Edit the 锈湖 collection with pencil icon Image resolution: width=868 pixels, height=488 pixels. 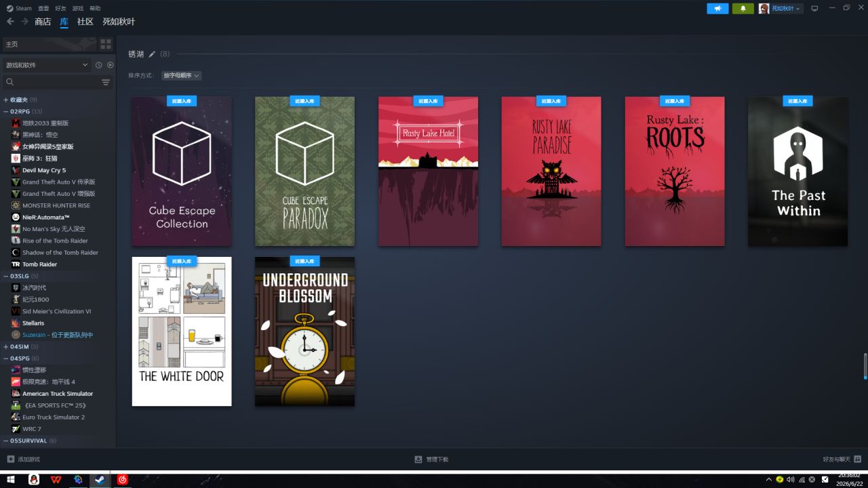(x=152, y=54)
